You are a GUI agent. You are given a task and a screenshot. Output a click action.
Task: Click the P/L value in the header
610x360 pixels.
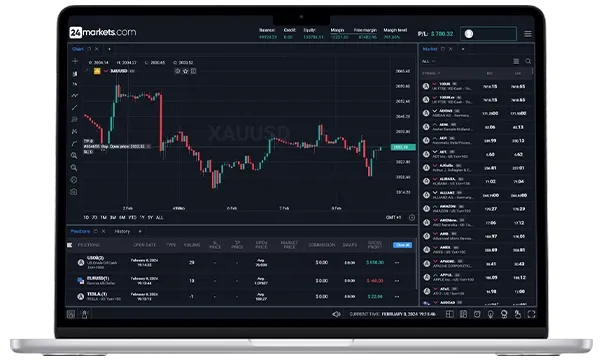click(442, 34)
